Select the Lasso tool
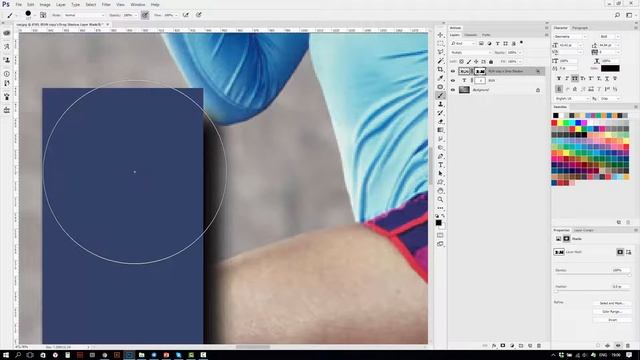This screenshot has height=360, width=640. [440, 52]
